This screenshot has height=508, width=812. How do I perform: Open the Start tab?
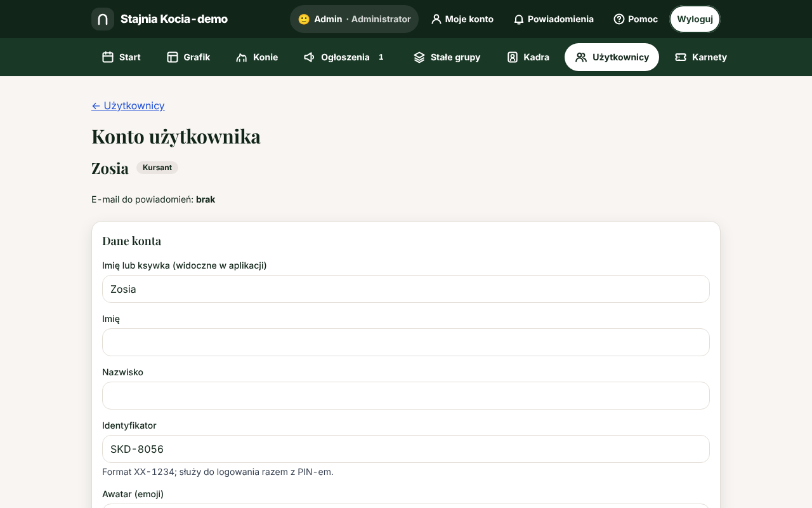pos(121,57)
